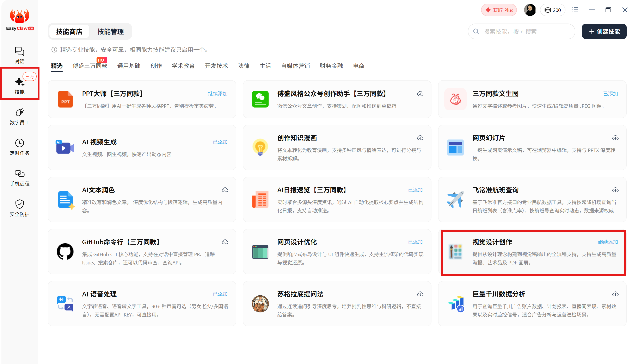Screen dimensions: 632x364
Task: Click 已添加 on AI 语音处理 card
Action: [x=220, y=294]
